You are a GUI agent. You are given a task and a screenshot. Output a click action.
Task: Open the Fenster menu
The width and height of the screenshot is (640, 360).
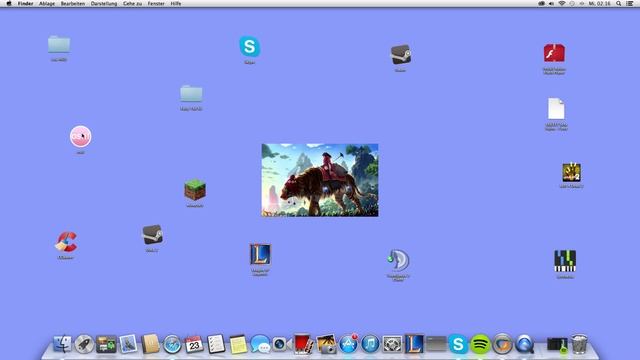click(156, 3)
